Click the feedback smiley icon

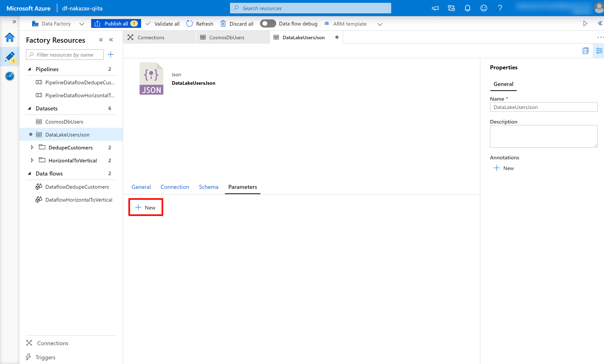click(x=484, y=8)
